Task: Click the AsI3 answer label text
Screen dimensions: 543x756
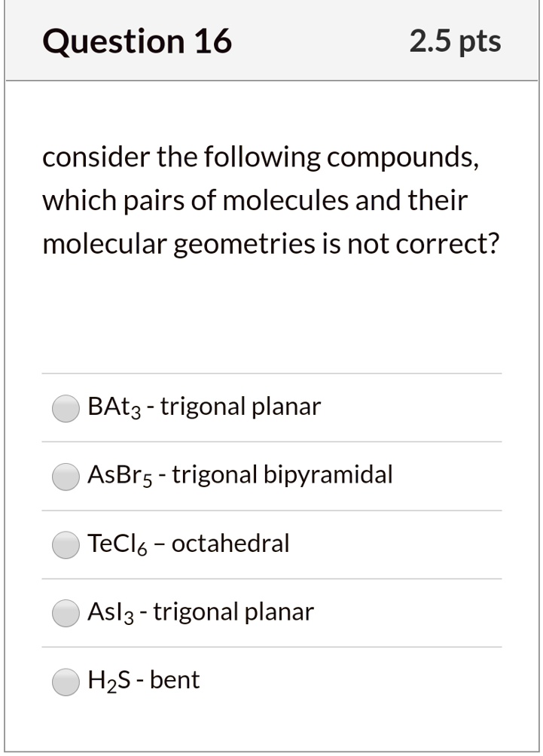Action: (x=200, y=612)
